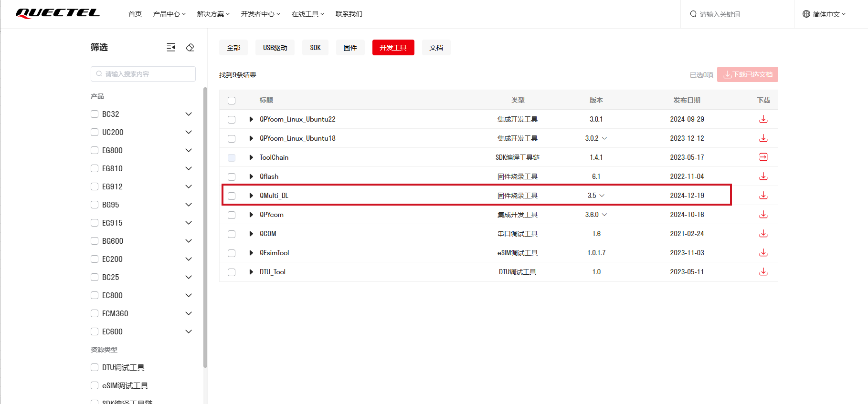Expand the EG912 product chevron

[189, 186]
